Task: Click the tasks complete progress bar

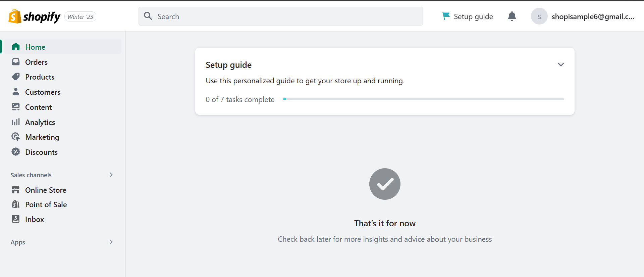Action: click(424, 99)
